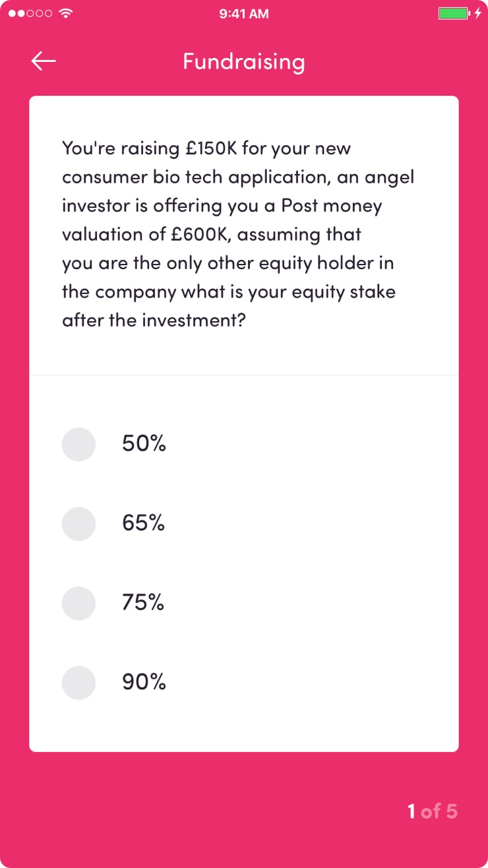Pick the 90% radio circle
Screen dimensions: 488x868
78,682
